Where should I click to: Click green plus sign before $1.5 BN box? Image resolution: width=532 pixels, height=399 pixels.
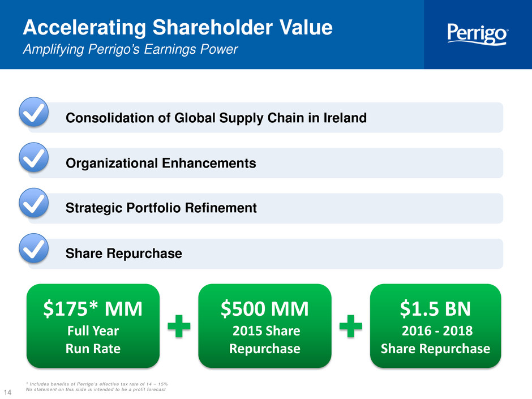click(350, 326)
